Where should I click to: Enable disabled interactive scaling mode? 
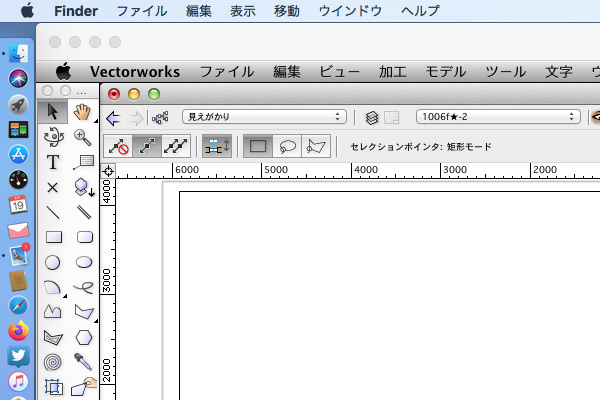pyautogui.click(x=118, y=146)
